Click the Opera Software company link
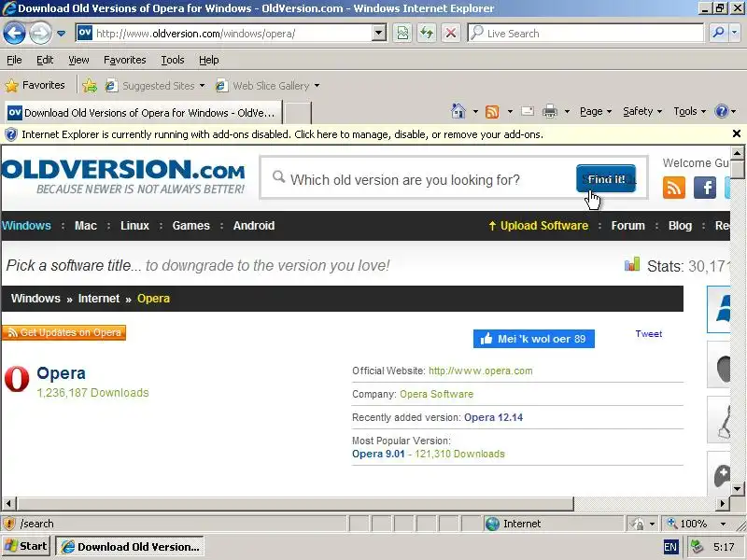Image resolution: width=747 pixels, height=560 pixels. 436,394
